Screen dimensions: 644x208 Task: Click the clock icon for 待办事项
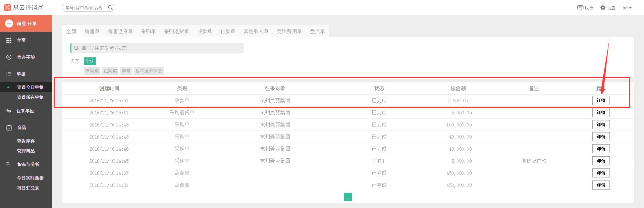(9, 57)
